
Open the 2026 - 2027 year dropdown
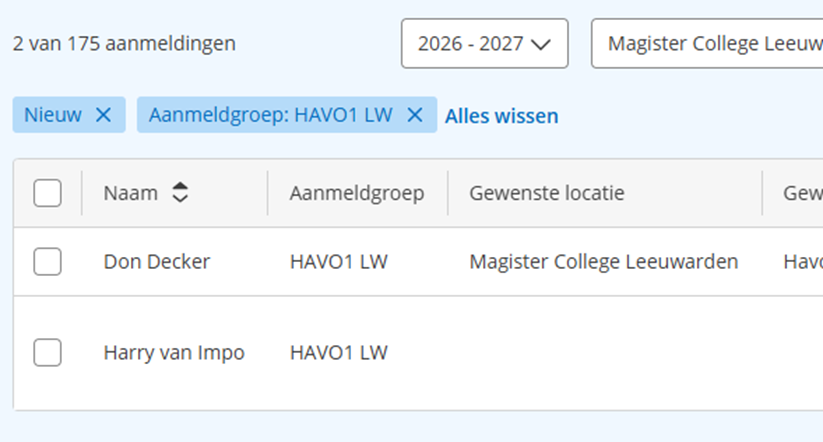[x=484, y=44]
